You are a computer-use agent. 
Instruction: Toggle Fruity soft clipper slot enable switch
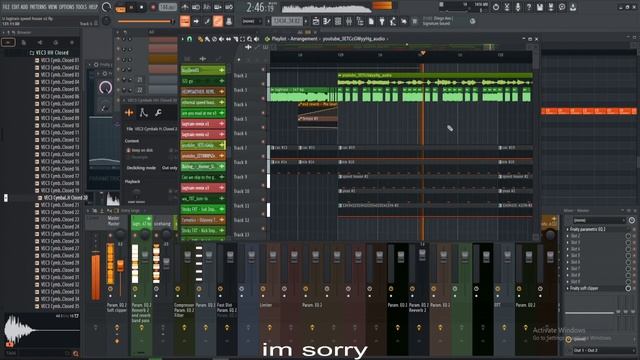pyautogui.click(x=628, y=288)
